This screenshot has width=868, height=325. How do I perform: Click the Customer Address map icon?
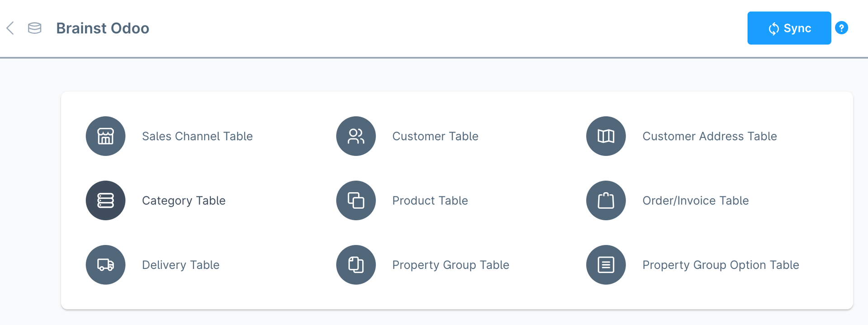(606, 136)
